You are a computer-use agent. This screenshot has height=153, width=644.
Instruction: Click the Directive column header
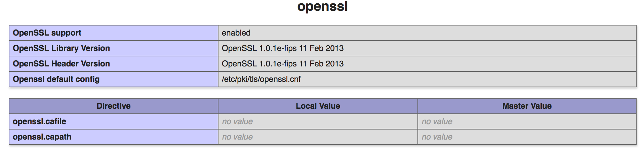pyautogui.click(x=114, y=106)
